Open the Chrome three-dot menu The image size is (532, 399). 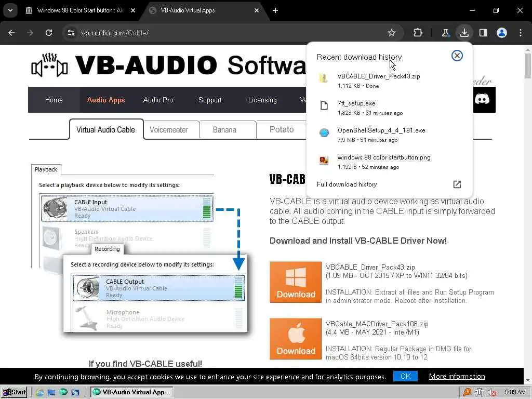click(x=521, y=33)
